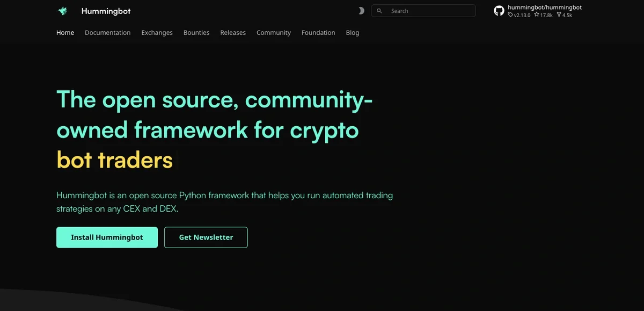Open the Community page

pos(274,32)
